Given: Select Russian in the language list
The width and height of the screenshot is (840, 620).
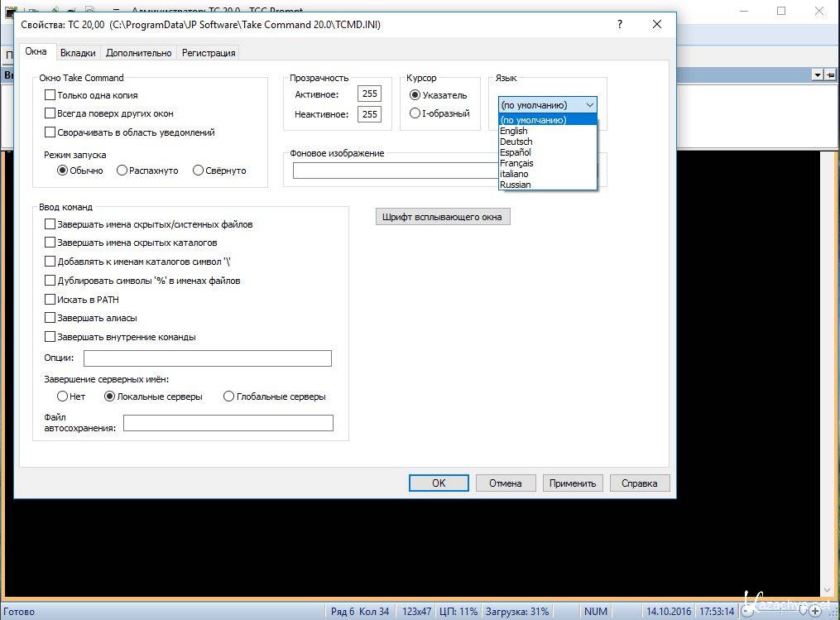Looking at the screenshot, I should [515, 185].
